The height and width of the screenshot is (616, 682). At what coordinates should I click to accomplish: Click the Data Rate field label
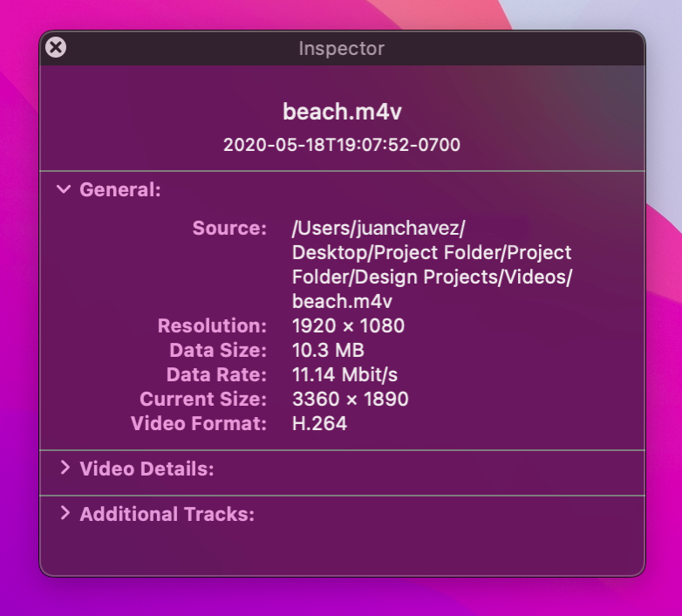click(216, 374)
